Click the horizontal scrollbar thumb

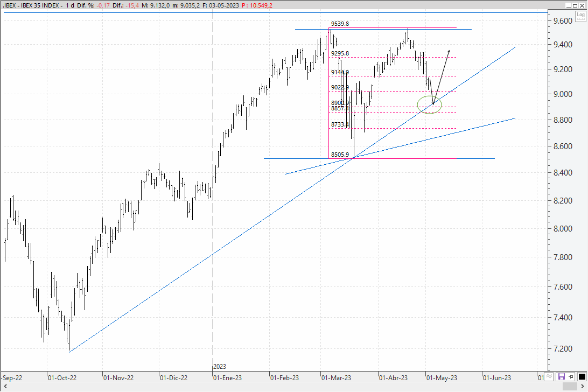pos(570,387)
